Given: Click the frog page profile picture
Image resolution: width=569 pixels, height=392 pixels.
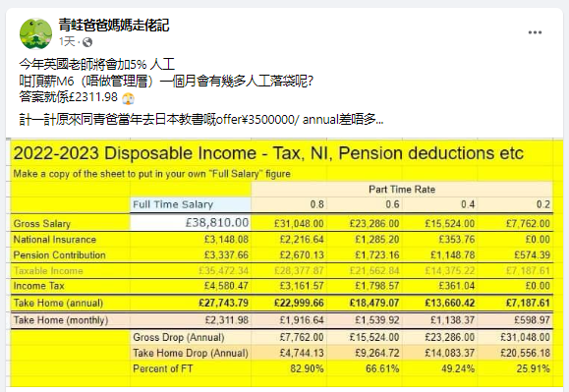Looking at the screenshot, I should pyautogui.click(x=35, y=33).
